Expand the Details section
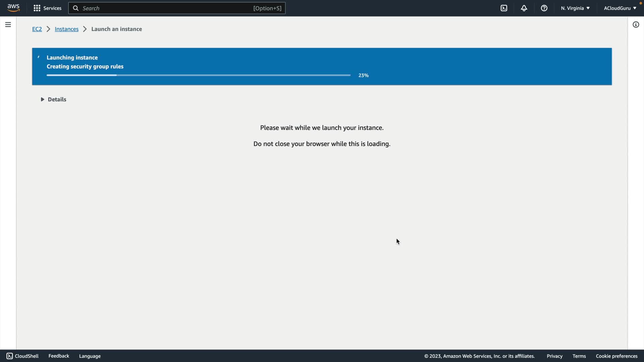Viewport: 644px width, 362px height. 54,99
